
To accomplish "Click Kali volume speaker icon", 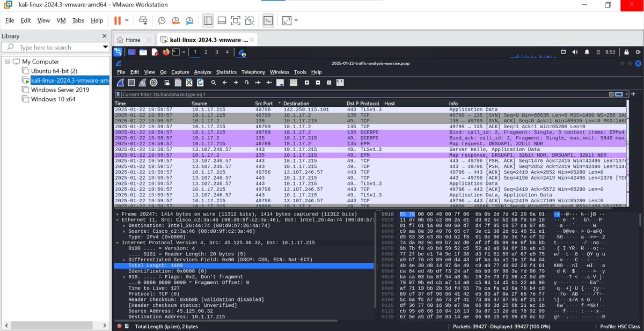I will pyautogui.click(x=574, y=52).
